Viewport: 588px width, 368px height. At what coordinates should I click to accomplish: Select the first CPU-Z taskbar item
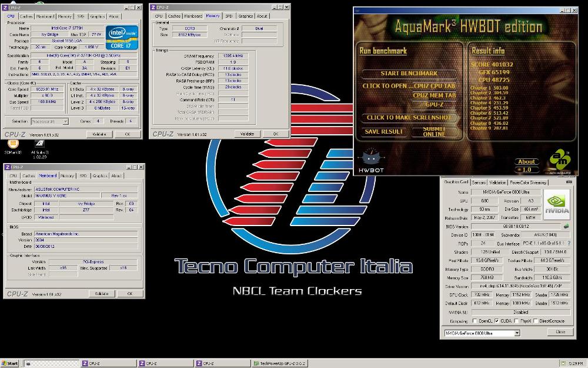[108, 363]
